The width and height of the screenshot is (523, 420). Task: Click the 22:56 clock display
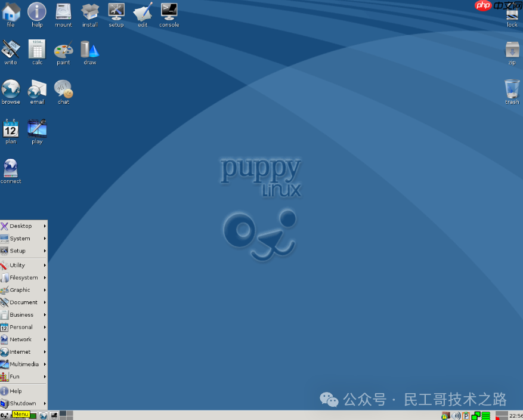(x=514, y=415)
